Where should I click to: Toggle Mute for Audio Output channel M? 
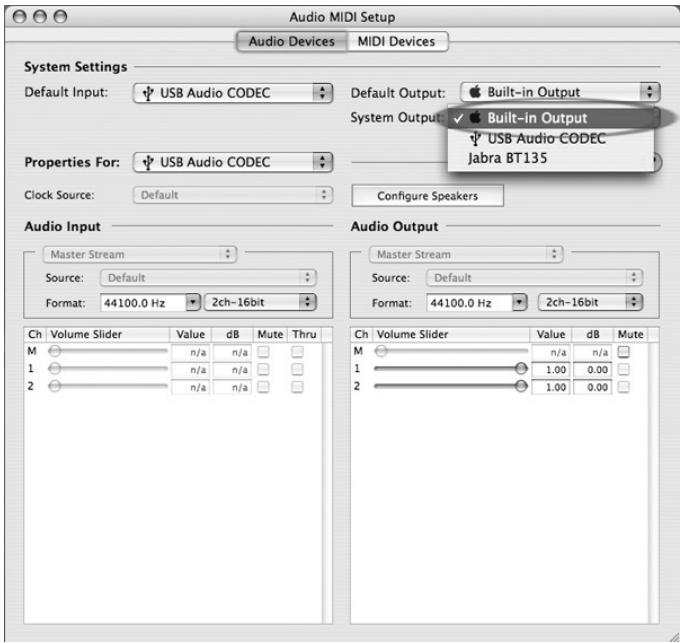pyautogui.click(x=624, y=352)
